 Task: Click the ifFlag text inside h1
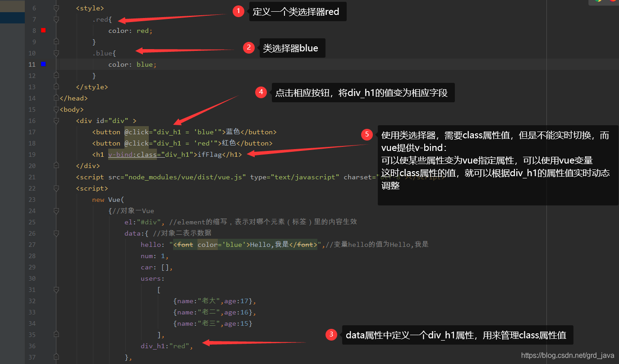coord(210,155)
